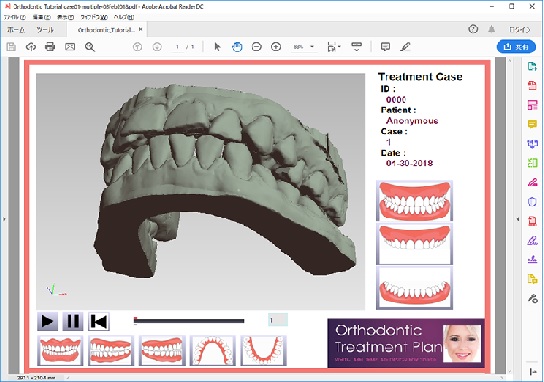This screenshot has width=544, height=382.
Task: Open Protect shield tool in right panel
Action: tap(532, 201)
